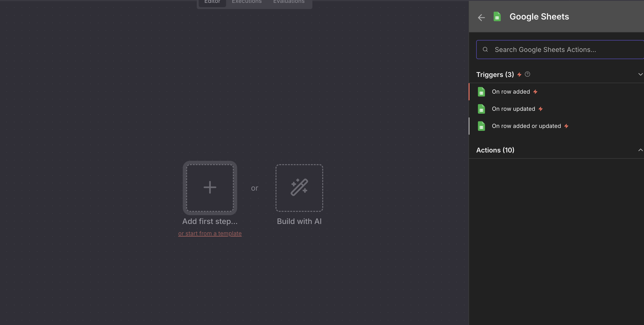Click the search magnifier icon in search box

click(x=485, y=50)
